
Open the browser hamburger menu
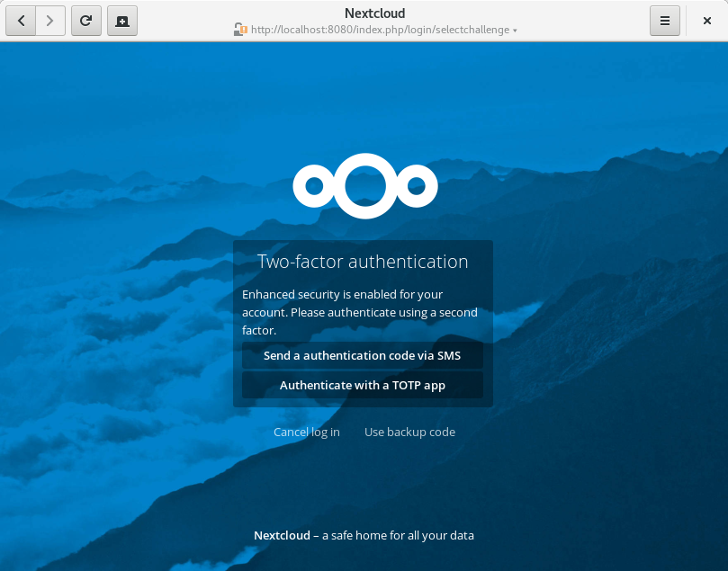coord(665,21)
